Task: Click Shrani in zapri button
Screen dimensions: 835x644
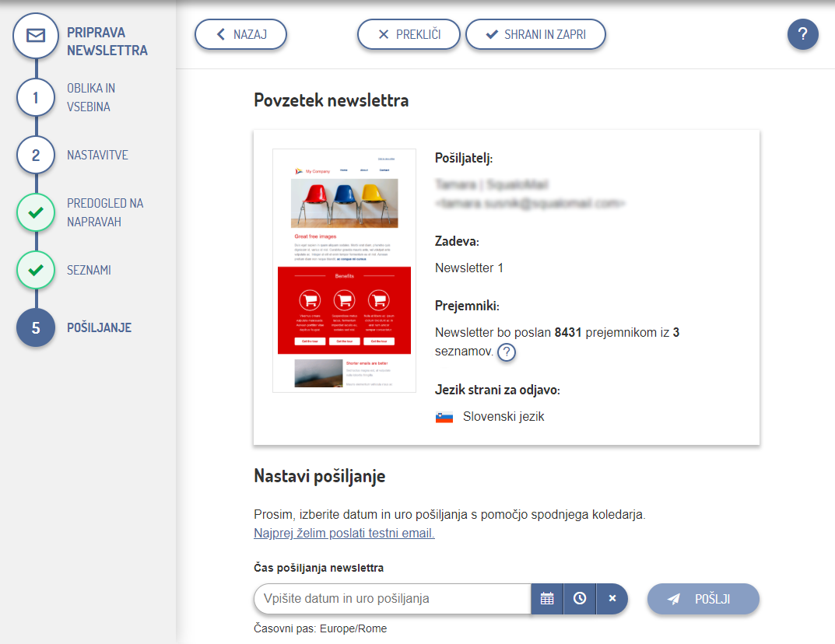Action: coord(535,34)
